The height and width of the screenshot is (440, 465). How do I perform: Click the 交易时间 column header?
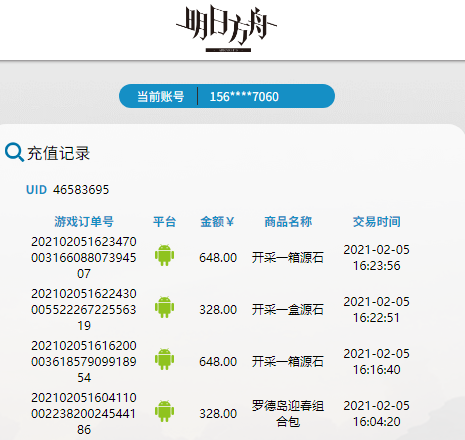pos(377,221)
